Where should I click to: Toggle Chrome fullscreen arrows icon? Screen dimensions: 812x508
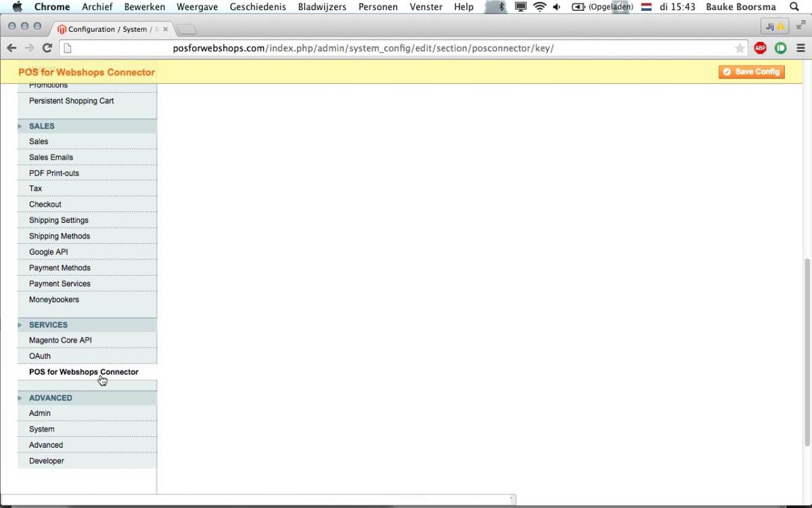[x=801, y=26]
